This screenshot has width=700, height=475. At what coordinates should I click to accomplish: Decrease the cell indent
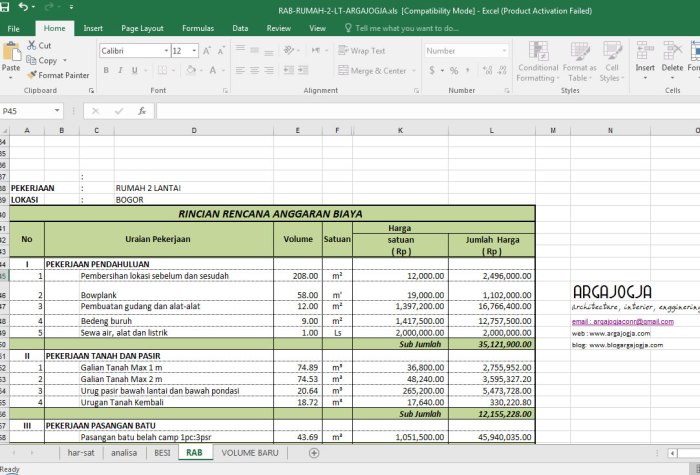pyautogui.click(x=289, y=70)
